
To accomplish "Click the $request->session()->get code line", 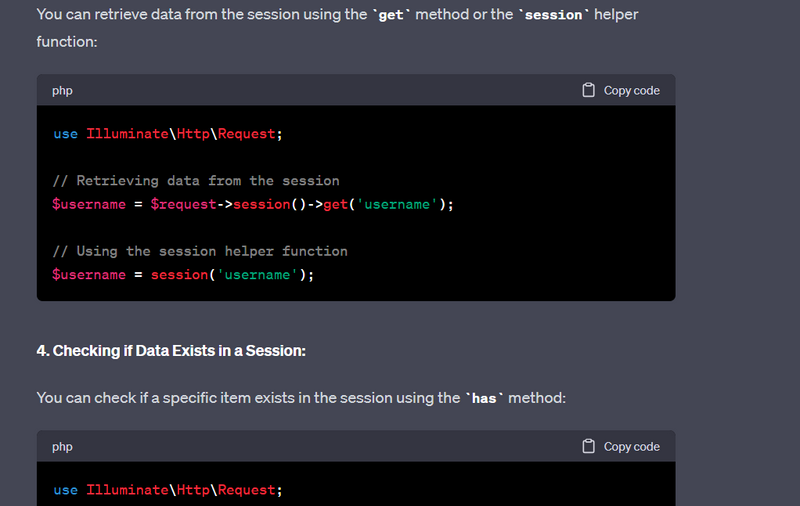I will 253,204.
